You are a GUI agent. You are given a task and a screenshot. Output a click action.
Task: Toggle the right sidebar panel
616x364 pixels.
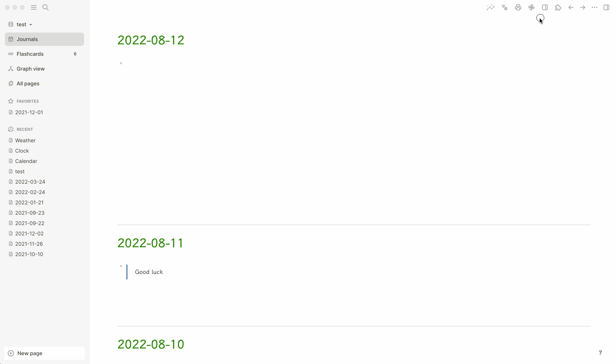(x=606, y=7)
